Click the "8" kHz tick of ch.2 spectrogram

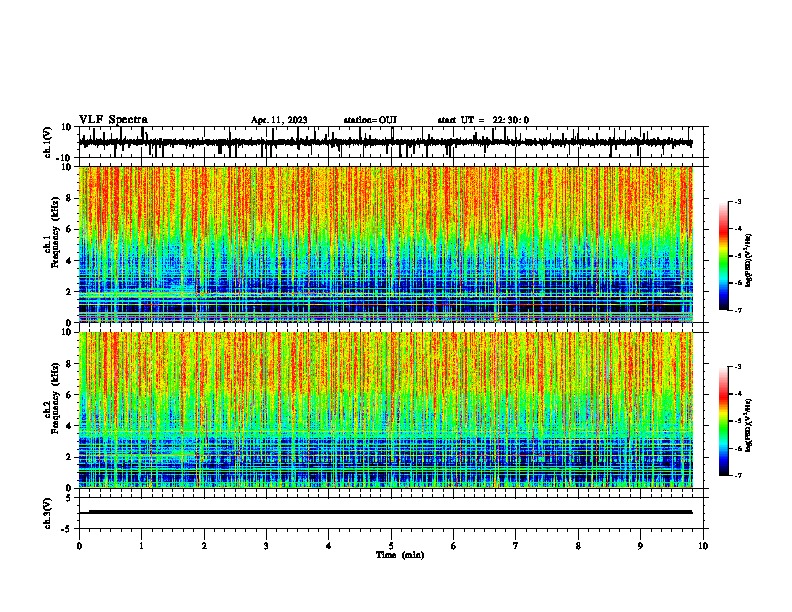click(x=69, y=364)
